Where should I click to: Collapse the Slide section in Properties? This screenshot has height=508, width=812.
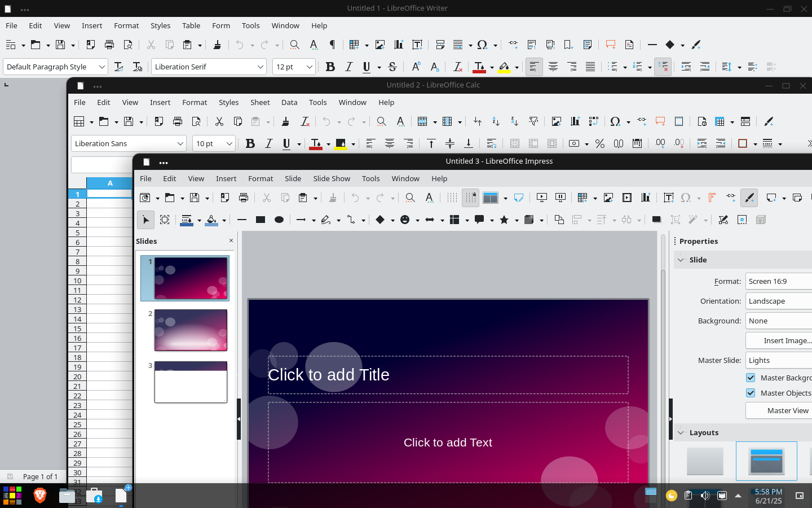pos(681,260)
